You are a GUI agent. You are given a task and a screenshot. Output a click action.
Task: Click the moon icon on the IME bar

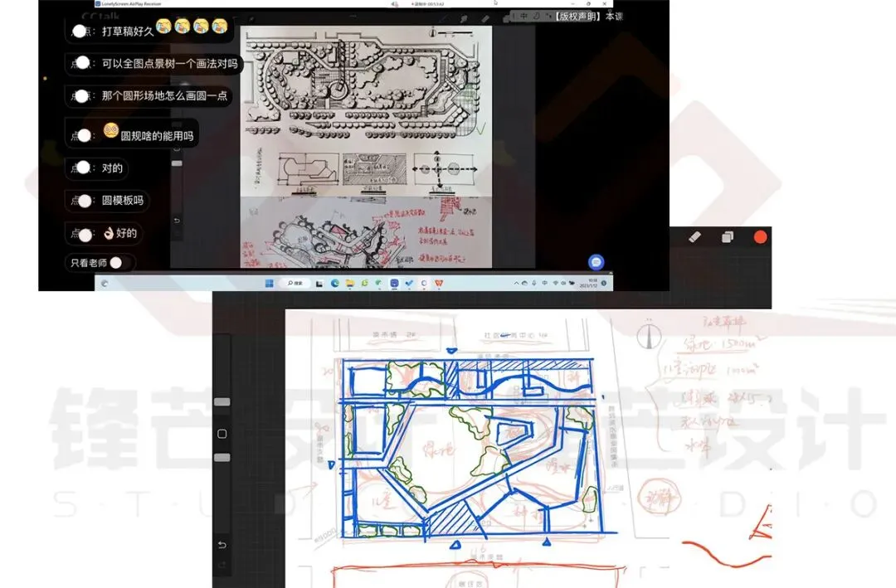coord(537,17)
